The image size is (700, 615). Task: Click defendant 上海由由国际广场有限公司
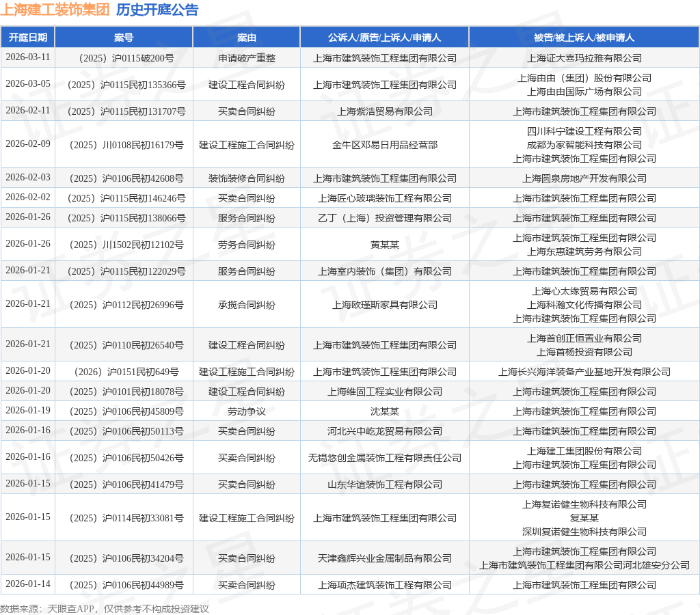[x=584, y=92]
